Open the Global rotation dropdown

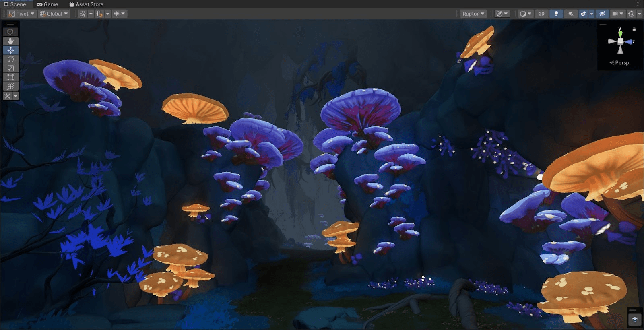pos(54,14)
